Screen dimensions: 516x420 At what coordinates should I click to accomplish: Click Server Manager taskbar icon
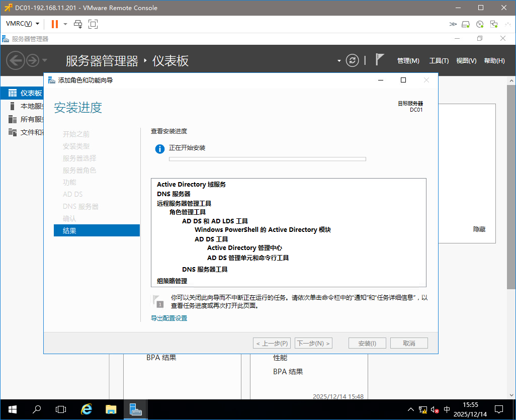pos(135,409)
